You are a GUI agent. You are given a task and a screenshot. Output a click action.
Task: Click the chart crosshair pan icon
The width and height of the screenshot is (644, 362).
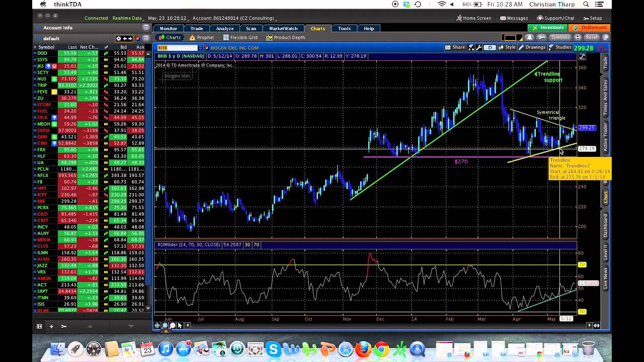click(157, 326)
